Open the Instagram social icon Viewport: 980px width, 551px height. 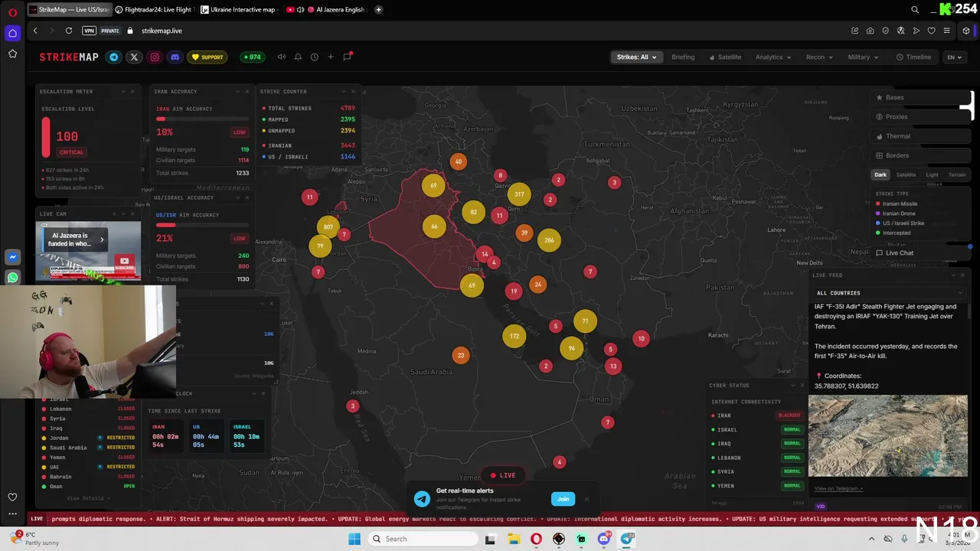coord(155,57)
